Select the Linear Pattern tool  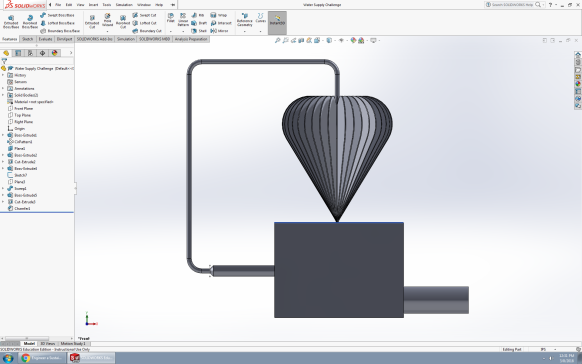coord(183,20)
